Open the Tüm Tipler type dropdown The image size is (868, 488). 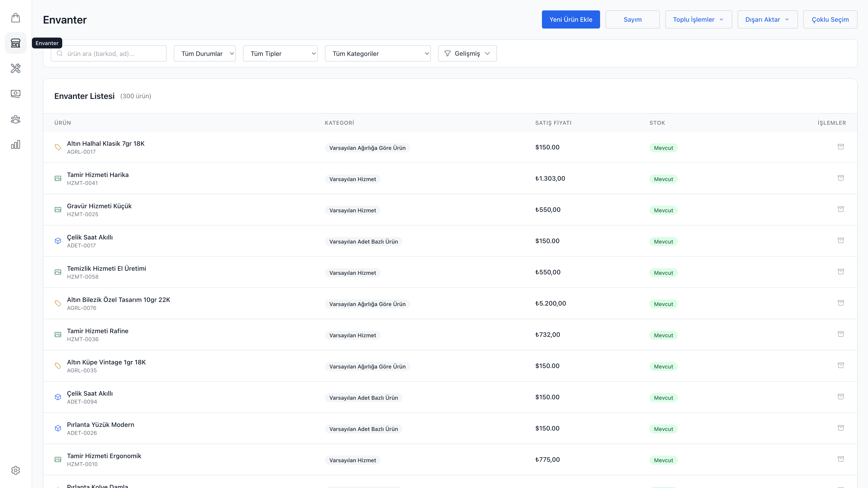(x=280, y=54)
